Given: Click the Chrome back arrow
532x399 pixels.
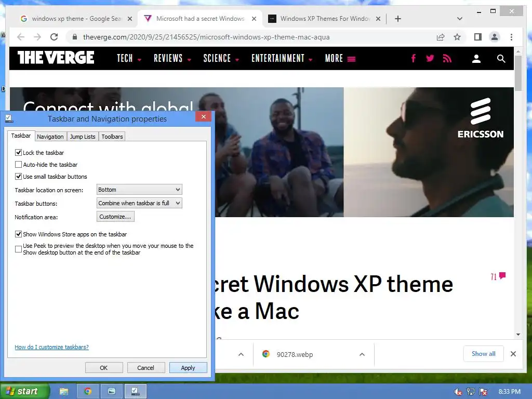Looking at the screenshot, I should 21,37.
